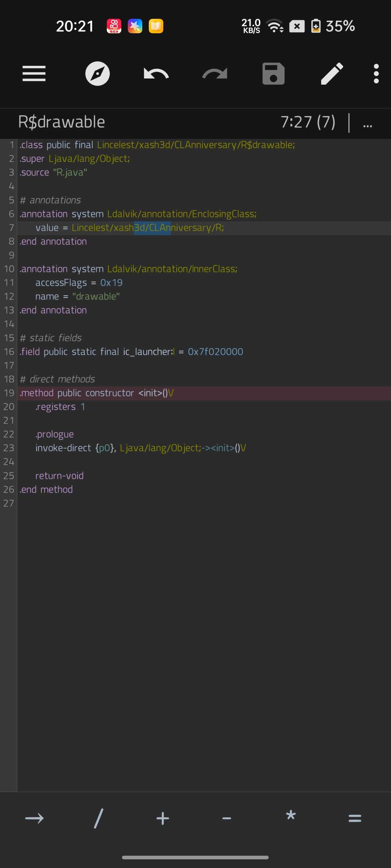
Task: Open the three-dot overflow menu
Action: click(376, 74)
